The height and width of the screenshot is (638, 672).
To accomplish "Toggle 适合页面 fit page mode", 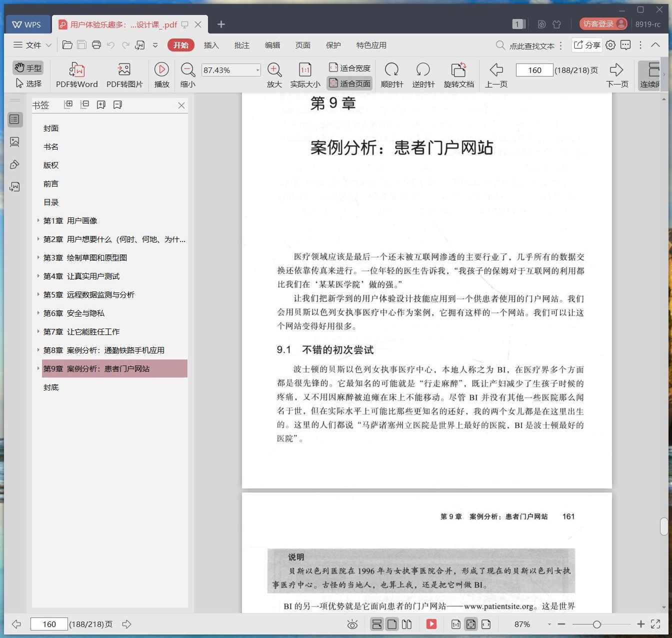I will point(349,83).
